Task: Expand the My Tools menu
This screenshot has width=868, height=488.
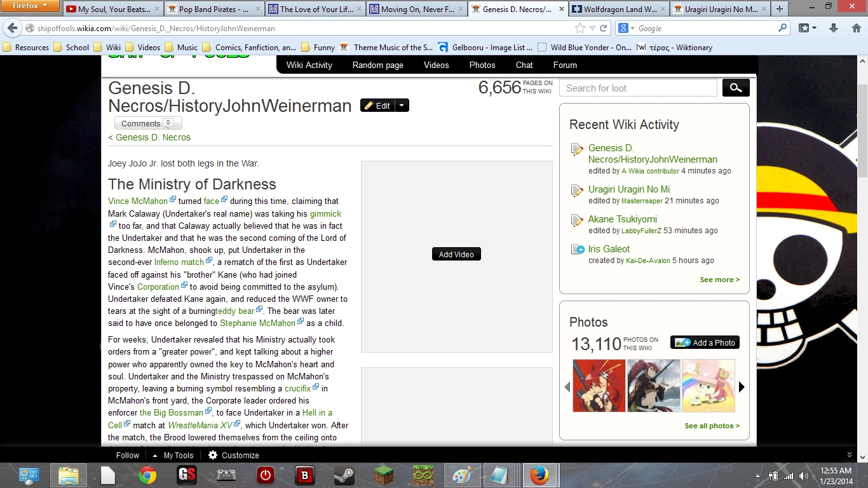Action: [173, 455]
